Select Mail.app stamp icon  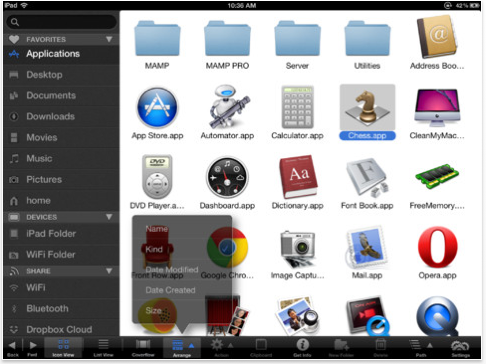[x=367, y=247]
